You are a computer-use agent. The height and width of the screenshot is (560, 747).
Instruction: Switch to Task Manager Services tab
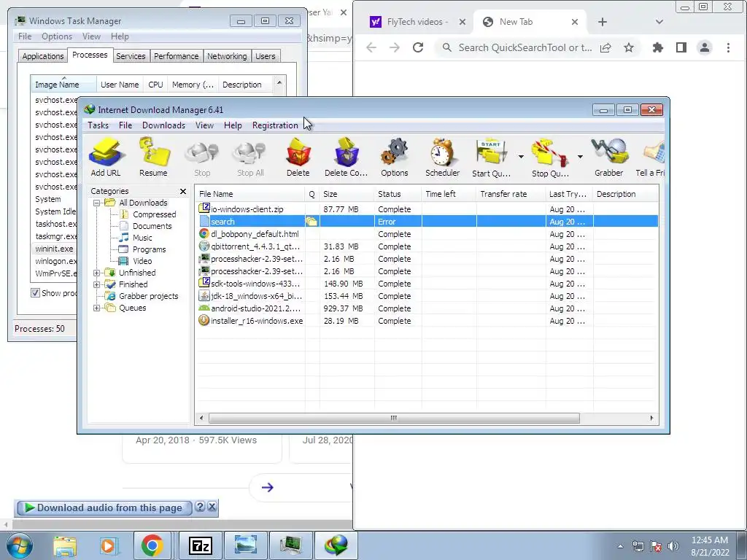coord(131,56)
